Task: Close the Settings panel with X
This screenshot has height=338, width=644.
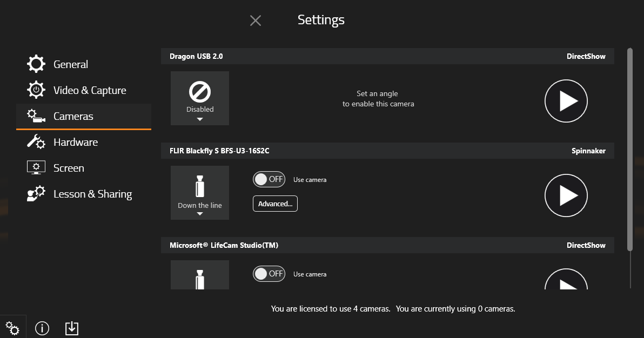Action: (x=256, y=21)
